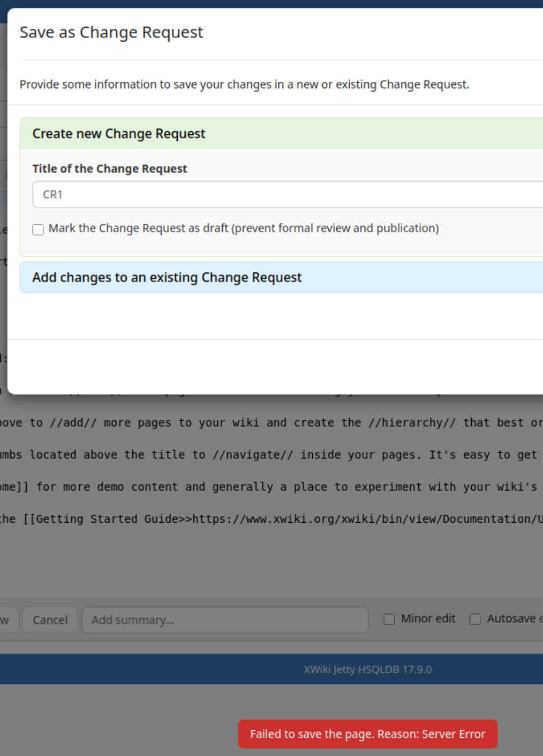
Task: Click the Autosave label text
Action: (x=512, y=618)
